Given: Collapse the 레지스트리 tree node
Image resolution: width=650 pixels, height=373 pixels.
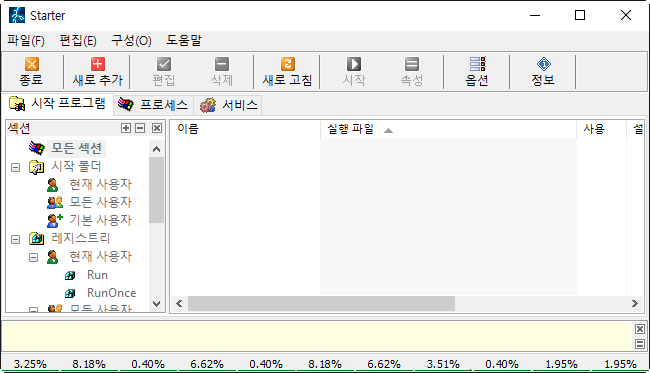Looking at the screenshot, I should (15, 240).
